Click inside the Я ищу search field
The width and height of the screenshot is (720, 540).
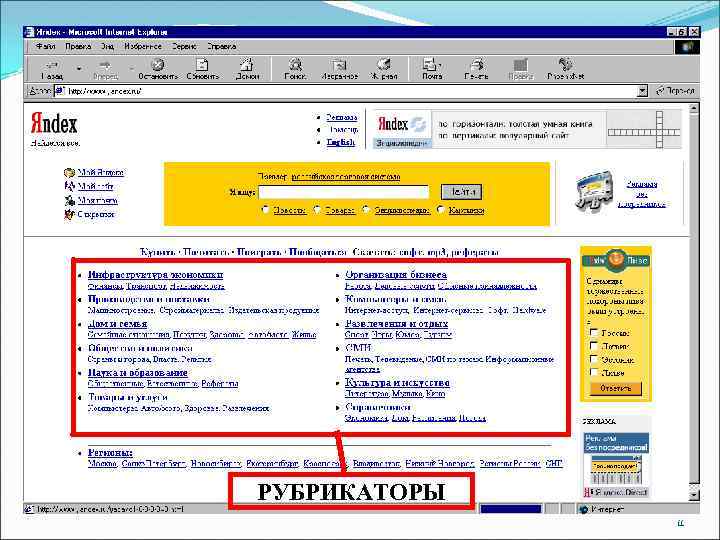pos(343,192)
